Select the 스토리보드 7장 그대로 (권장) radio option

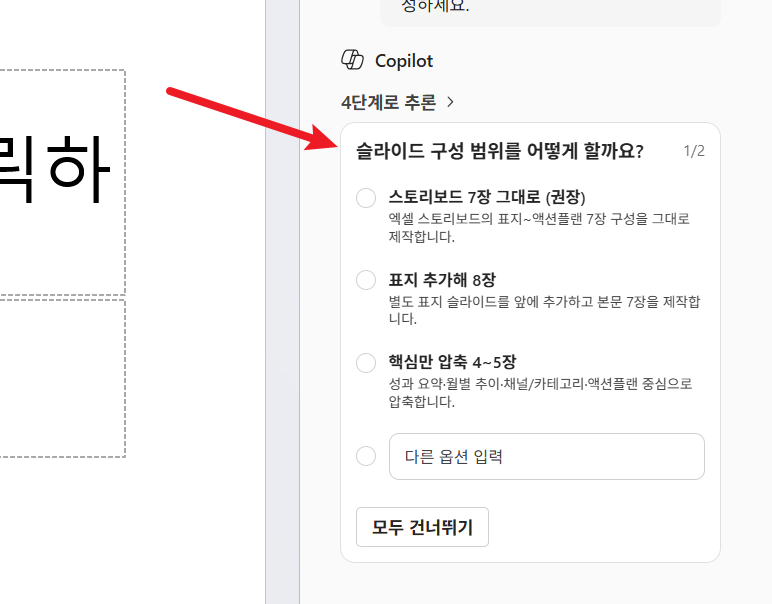366,198
